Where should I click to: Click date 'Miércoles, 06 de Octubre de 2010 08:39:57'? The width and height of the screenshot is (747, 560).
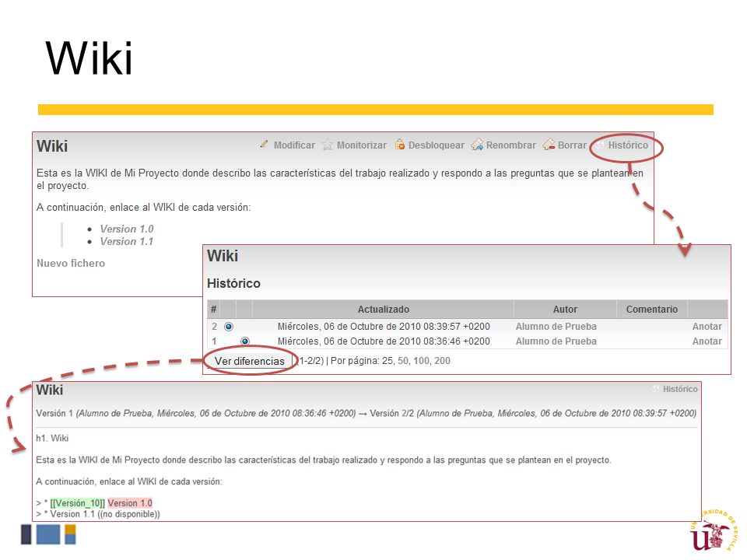[384, 327]
